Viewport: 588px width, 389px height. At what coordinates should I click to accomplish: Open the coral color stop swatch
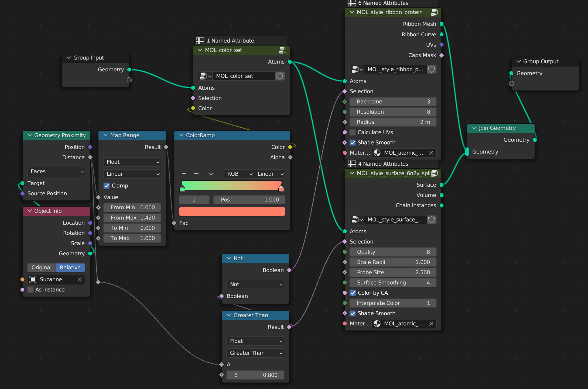232,211
